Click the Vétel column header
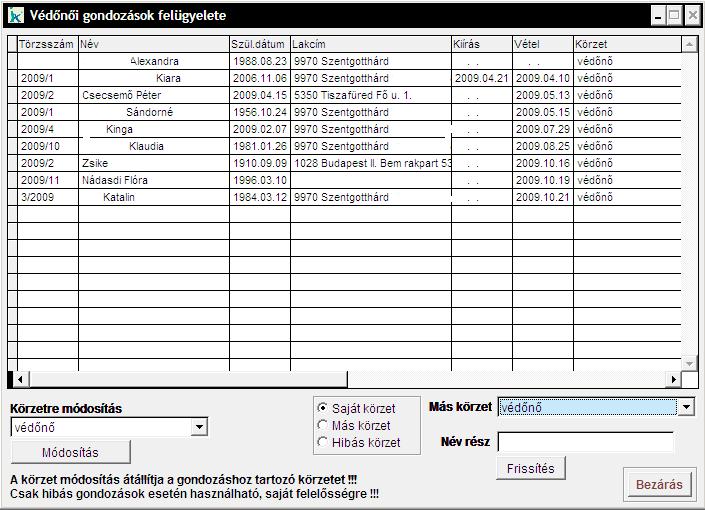 click(542, 45)
